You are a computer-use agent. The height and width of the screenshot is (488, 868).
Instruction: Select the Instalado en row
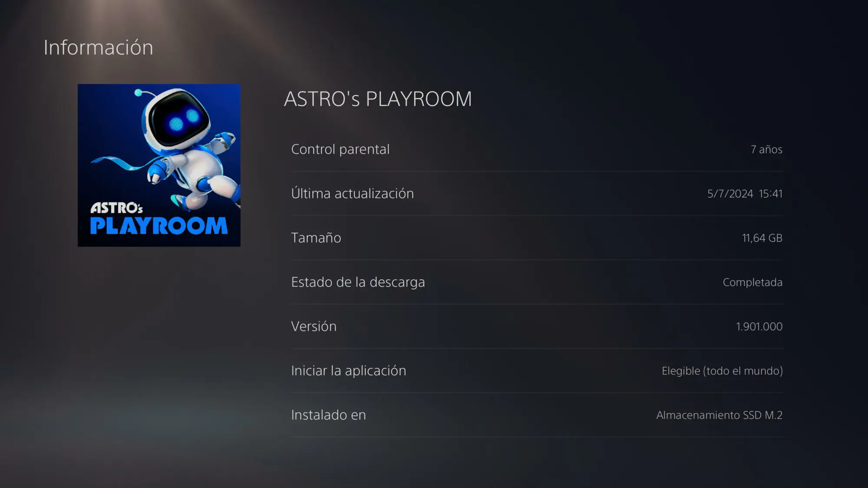pos(537,415)
